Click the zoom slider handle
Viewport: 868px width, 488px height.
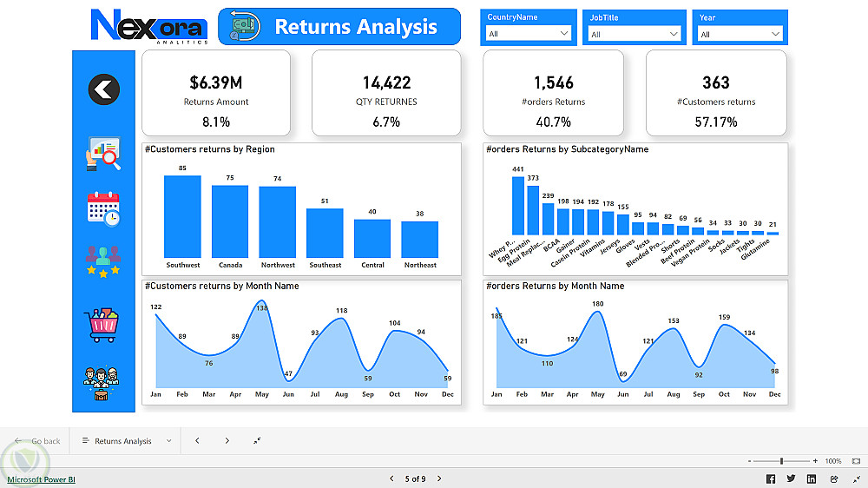click(x=782, y=461)
